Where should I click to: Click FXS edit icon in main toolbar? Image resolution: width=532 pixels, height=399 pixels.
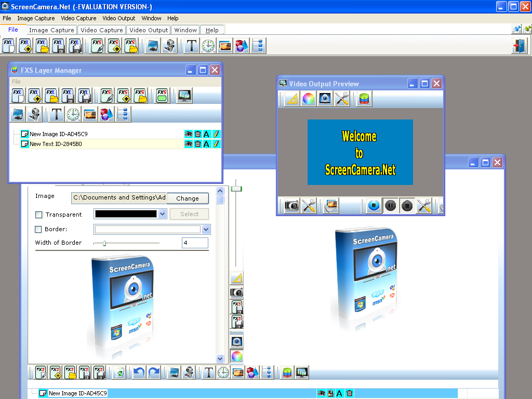[97, 46]
